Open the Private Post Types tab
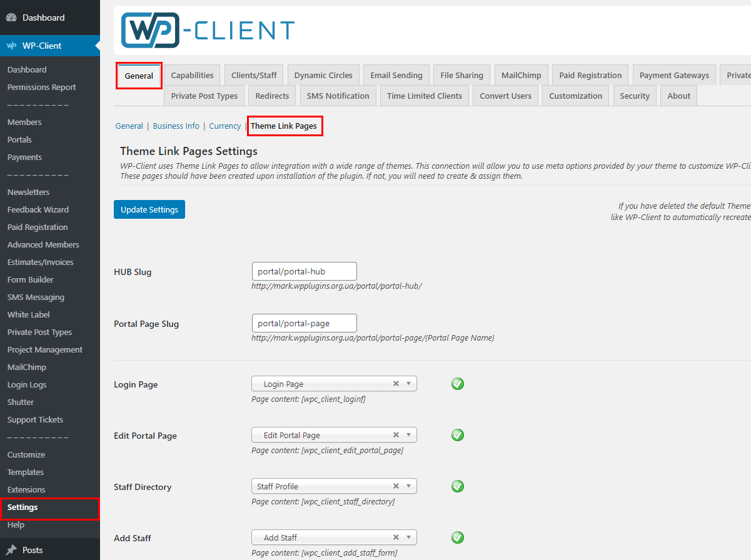This screenshot has width=751, height=560. coord(204,96)
